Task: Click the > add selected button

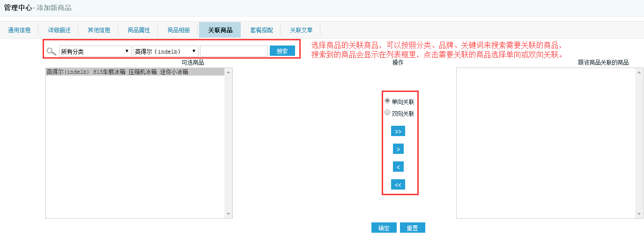Action: pyautogui.click(x=398, y=149)
